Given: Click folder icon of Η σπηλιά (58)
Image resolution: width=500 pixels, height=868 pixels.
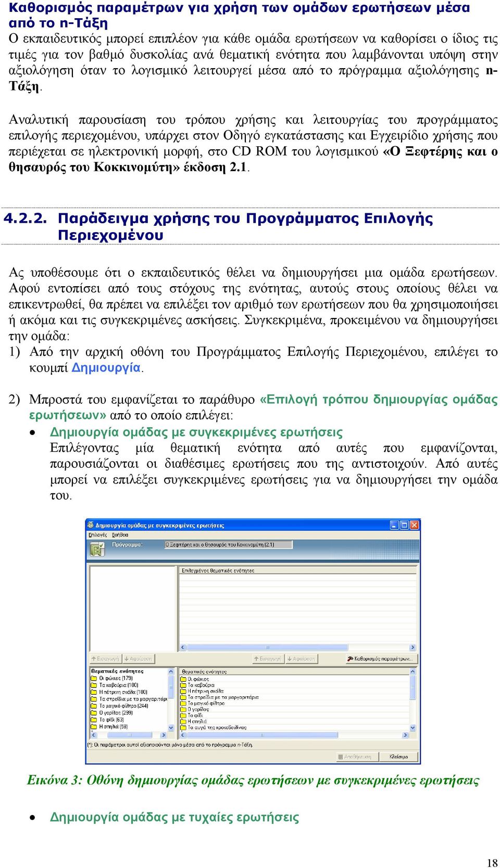Looking at the screenshot, I should [94, 726].
